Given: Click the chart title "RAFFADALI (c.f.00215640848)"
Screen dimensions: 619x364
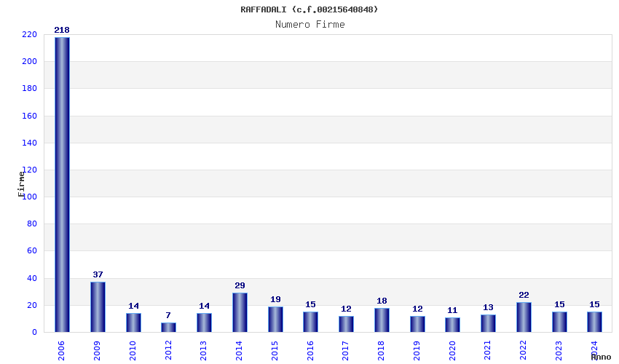Looking at the screenshot, I should pos(309,9).
